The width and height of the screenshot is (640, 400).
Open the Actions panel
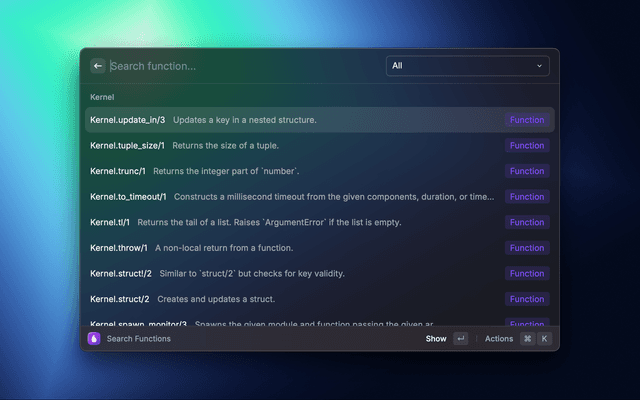499,339
